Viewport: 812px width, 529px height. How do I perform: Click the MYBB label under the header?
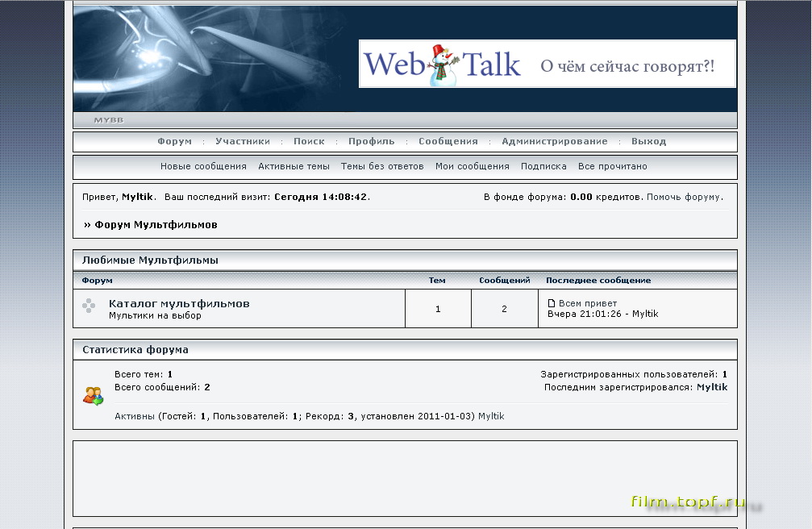(109, 120)
